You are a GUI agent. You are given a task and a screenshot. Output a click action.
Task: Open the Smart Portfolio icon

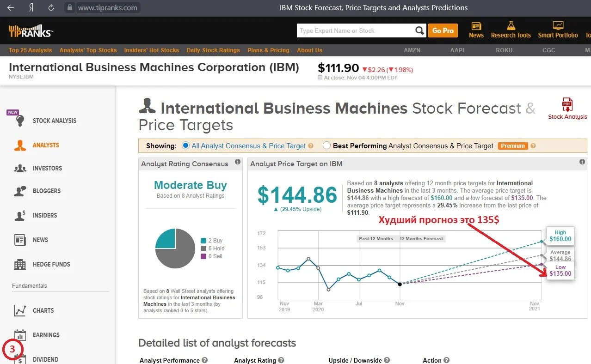point(558,25)
